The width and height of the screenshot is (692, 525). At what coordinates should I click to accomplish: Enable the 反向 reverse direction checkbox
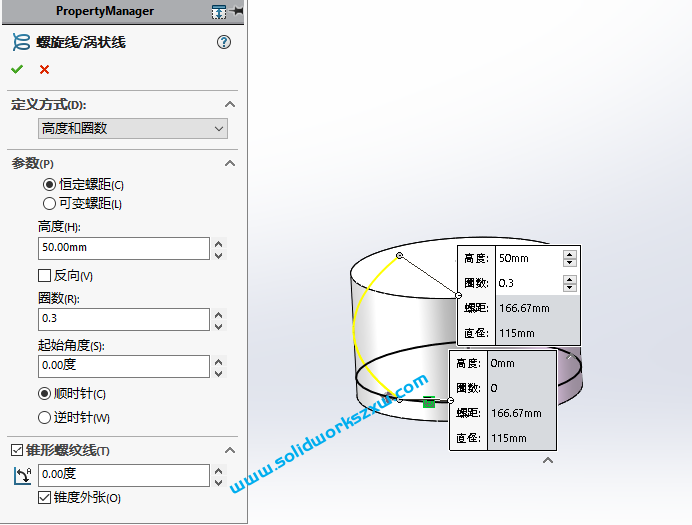44,276
